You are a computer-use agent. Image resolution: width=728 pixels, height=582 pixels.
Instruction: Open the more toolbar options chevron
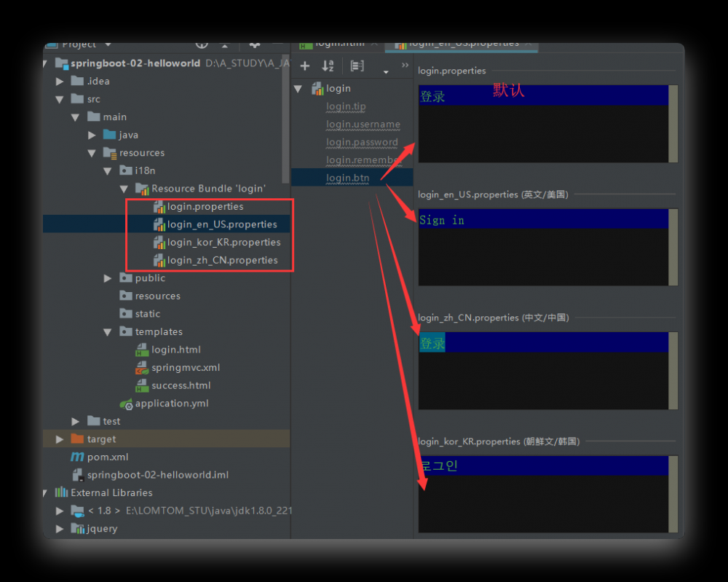(x=405, y=65)
